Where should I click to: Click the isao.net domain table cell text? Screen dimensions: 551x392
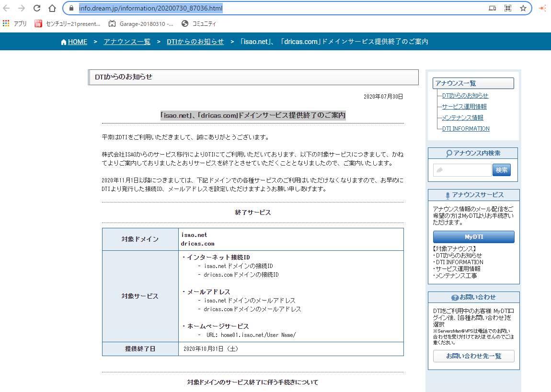(194, 235)
